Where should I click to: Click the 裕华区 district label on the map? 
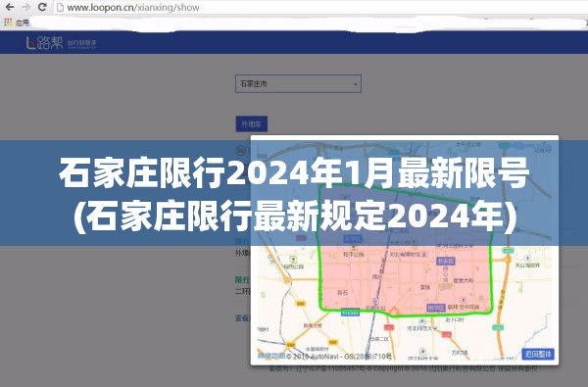click(x=436, y=308)
